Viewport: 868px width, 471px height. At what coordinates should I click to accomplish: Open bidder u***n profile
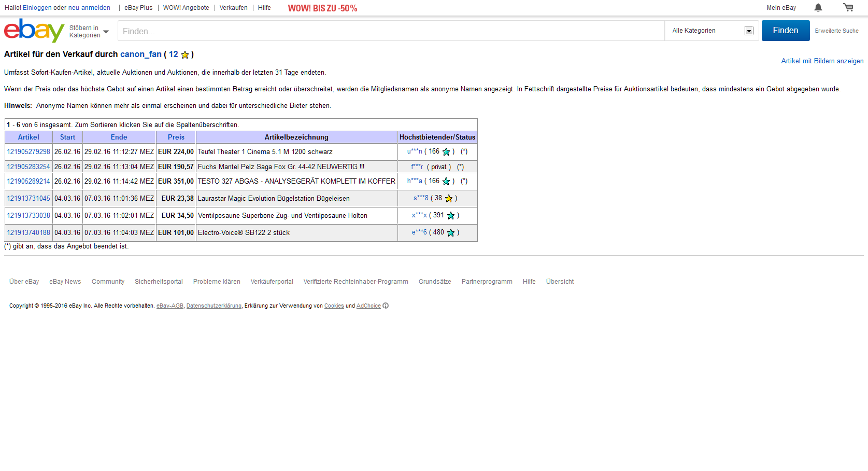click(415, 151)
